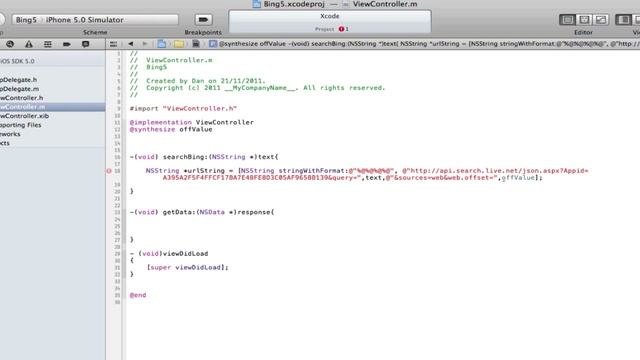Viewport: 640px width, 360px height.
Task: Click the yellow group folder in the jump bar
Action: tap(179, 44)
